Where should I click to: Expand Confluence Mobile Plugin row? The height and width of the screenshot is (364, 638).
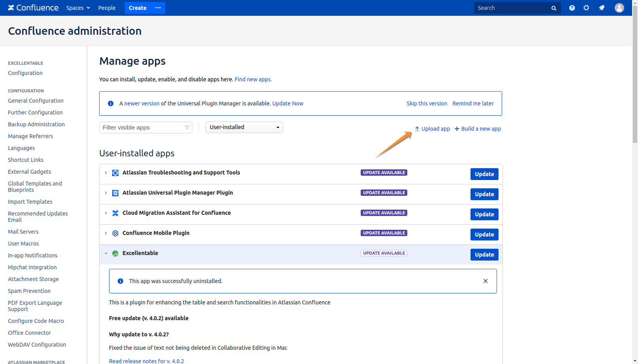click(x=106, y=233)
